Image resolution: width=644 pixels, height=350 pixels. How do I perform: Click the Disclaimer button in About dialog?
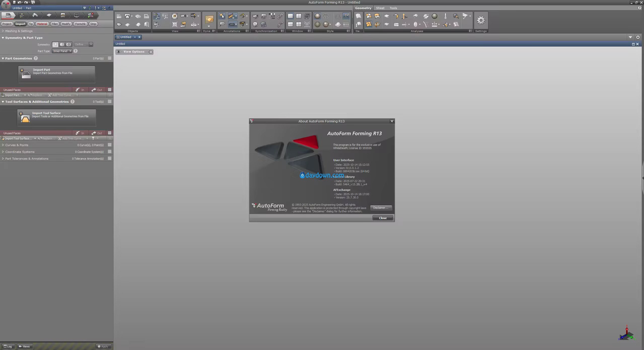381,208
